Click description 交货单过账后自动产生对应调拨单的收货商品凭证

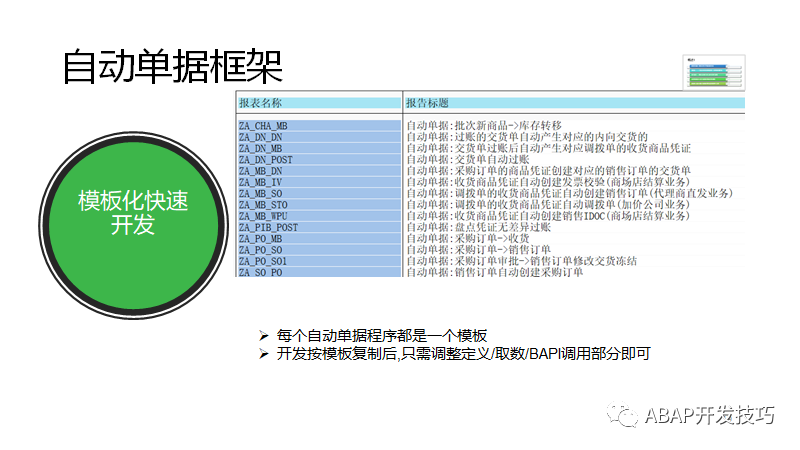click(572, 148)
